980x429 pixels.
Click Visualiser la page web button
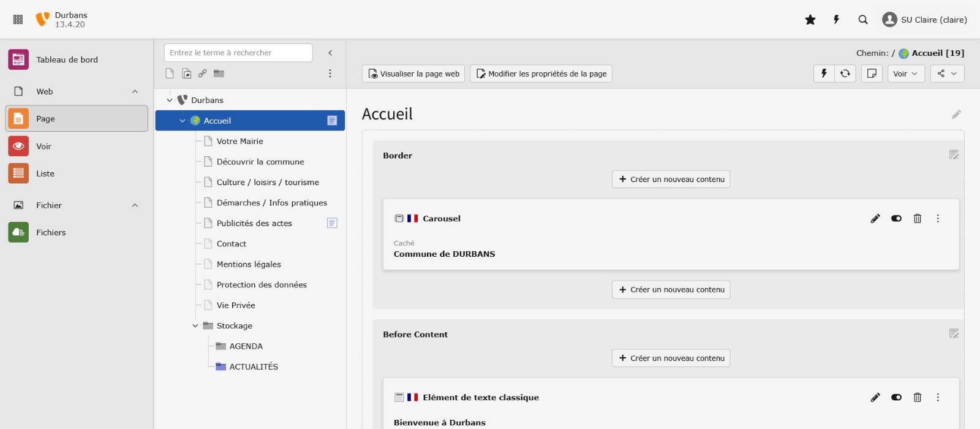(x=413, y=74)
